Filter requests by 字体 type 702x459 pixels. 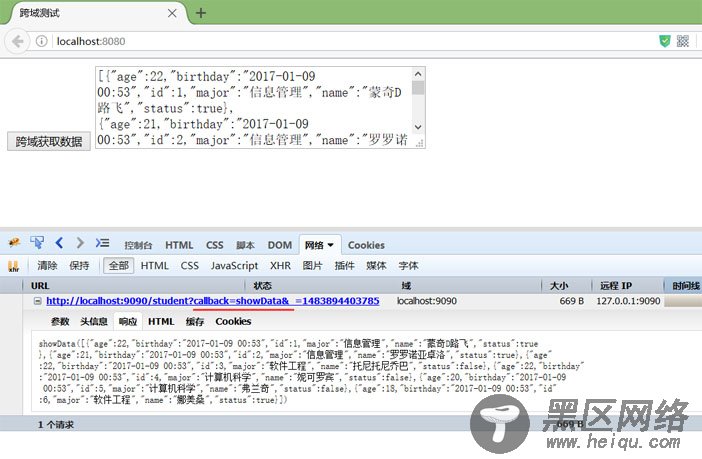(408, 266)
